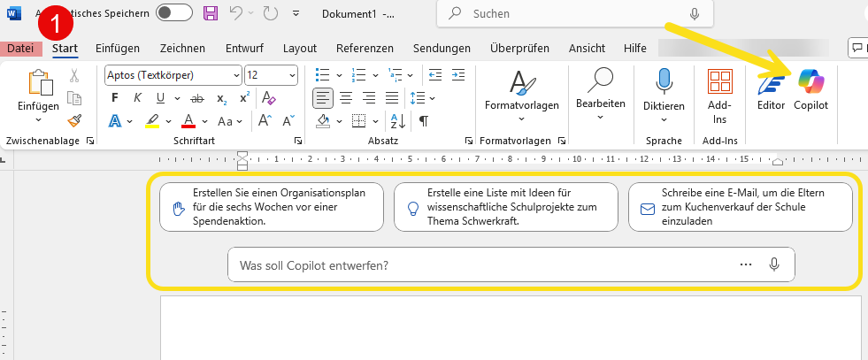Apply the yellow text highlight color
The width and height of the screenshot is (868, 360).
152,121
